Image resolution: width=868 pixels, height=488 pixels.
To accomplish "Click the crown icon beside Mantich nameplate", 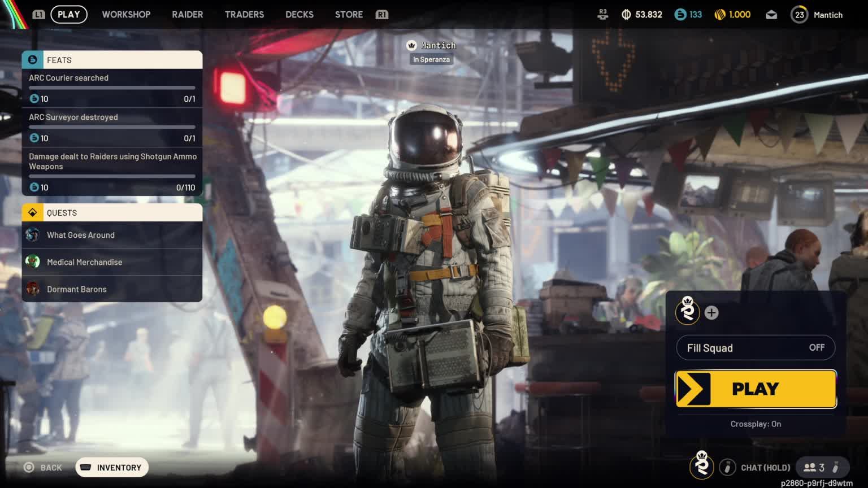I will (411, 45).
